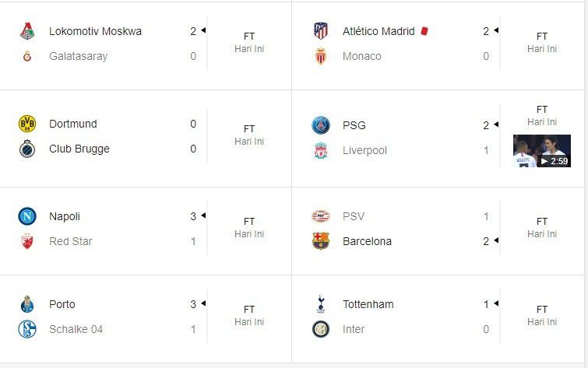Viewport: 588px width, 368px height.
Task: Open the Schalke 04 team link
Action: [x=76, y=329]
